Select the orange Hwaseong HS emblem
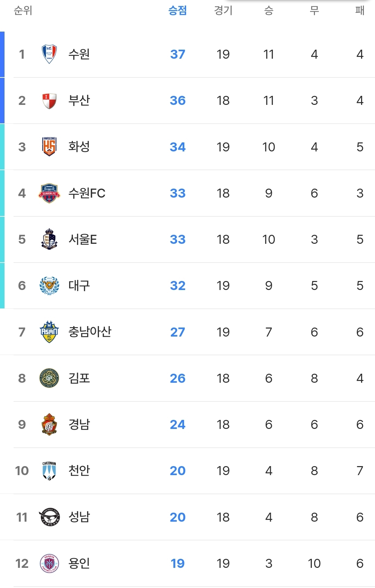 [x=49, y=147]
